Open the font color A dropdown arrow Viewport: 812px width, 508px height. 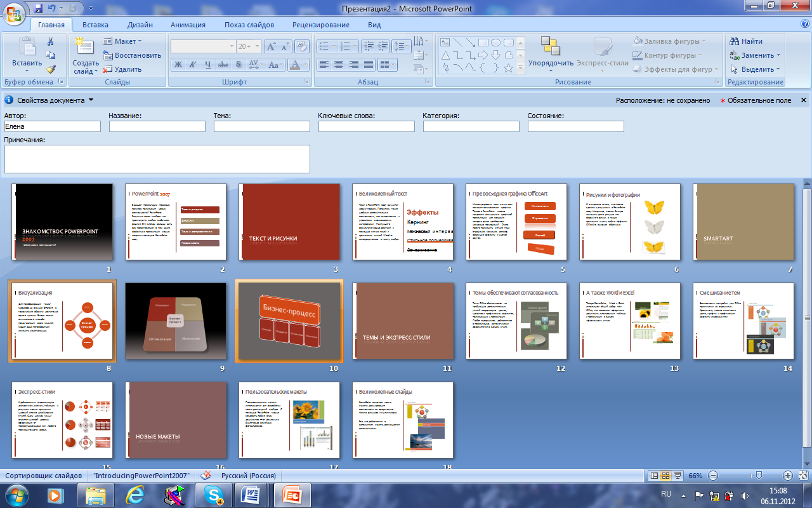point(306,65)
